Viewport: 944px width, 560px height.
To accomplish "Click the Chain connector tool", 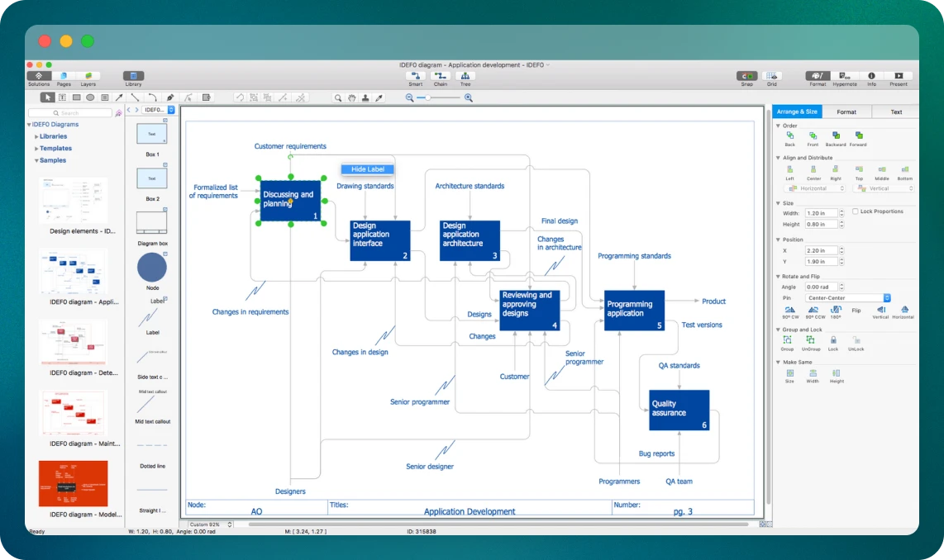I will 441,76.
